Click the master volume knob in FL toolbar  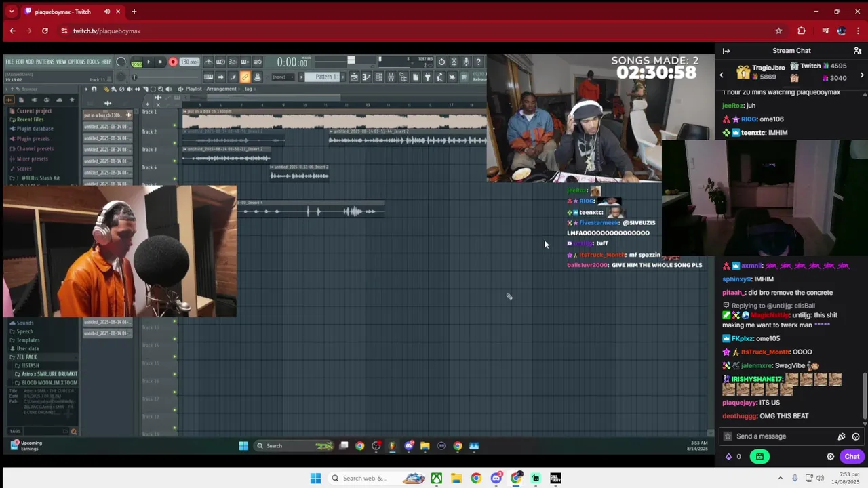pyautogui.click(x=121, y=62)
